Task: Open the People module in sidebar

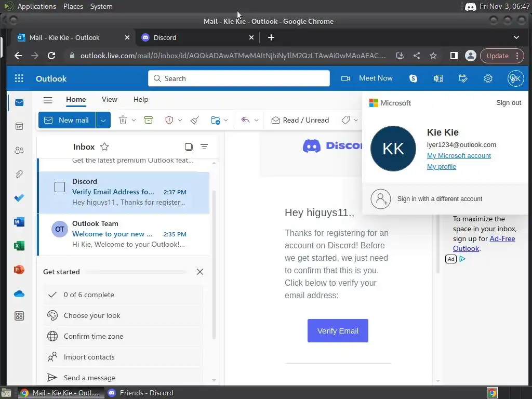Action: (x=19, y=150)
